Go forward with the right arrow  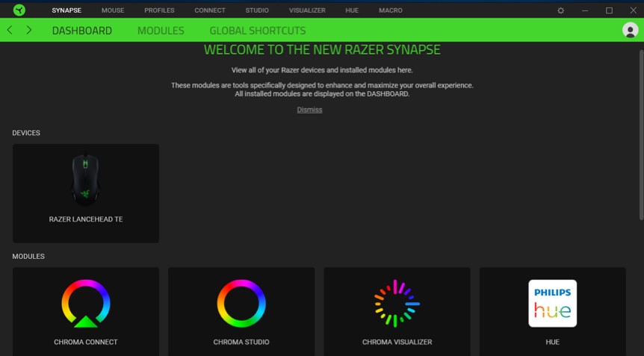[x=28, y=30]
